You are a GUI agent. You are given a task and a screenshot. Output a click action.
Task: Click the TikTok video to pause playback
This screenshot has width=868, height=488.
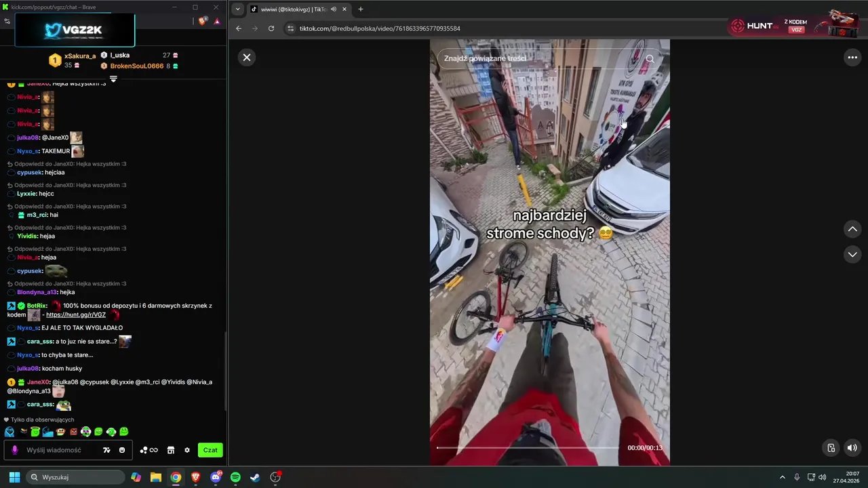point(550,252)
